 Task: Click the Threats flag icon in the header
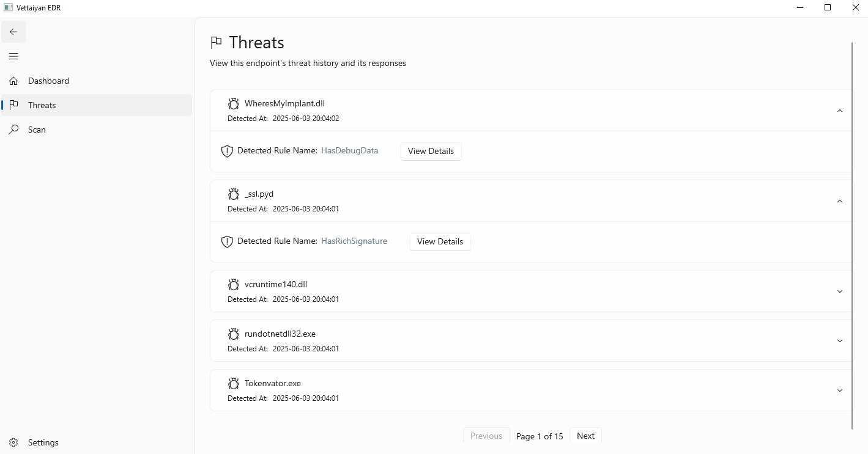pyautogui.click(x=215, y=42)
